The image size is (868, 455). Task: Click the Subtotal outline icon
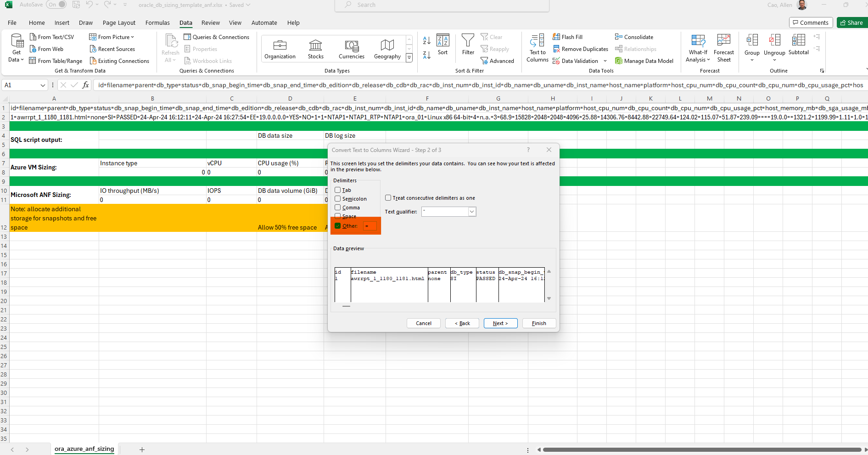(x=798, y=41)
